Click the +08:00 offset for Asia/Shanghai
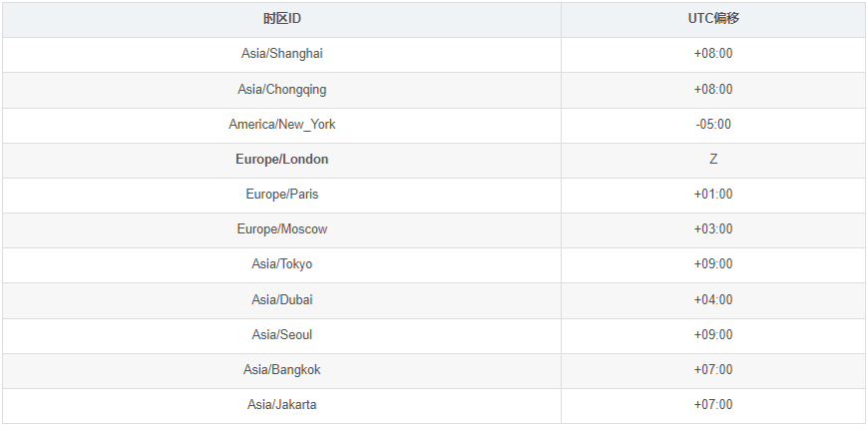Screen dimensions: 868x430 [713, 54]
